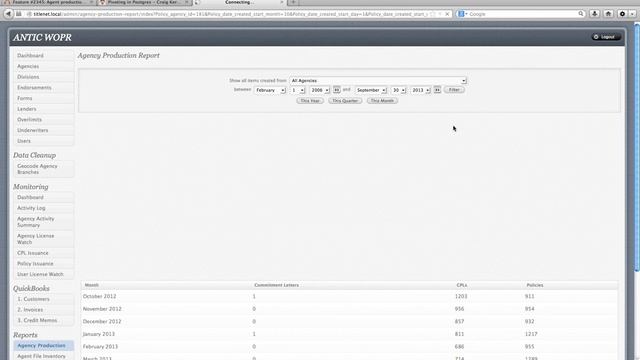
Task: Select the October 2012 row label
Action: (99, 296)
